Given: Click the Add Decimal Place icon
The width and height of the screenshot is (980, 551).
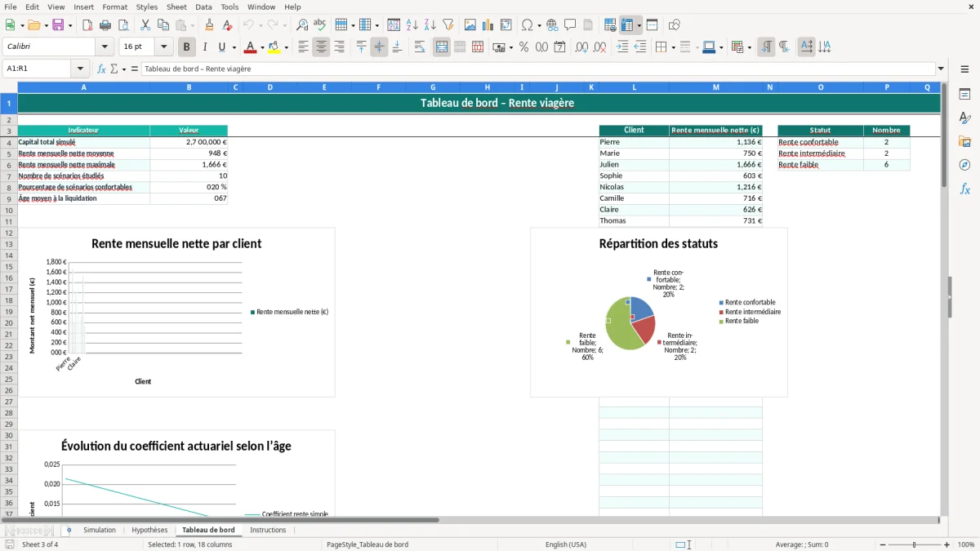Looking at the screenshot, I should [581, 47].
